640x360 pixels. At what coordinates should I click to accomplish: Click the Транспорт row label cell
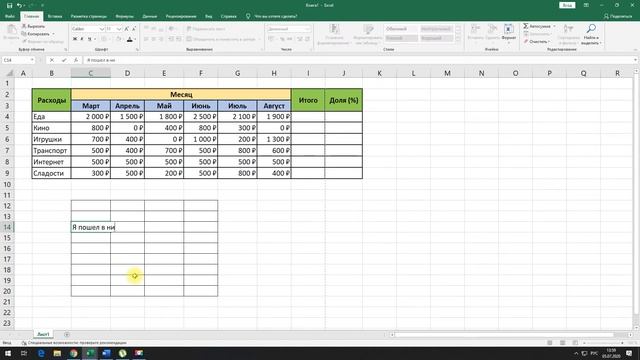click(x=51, y=151)
